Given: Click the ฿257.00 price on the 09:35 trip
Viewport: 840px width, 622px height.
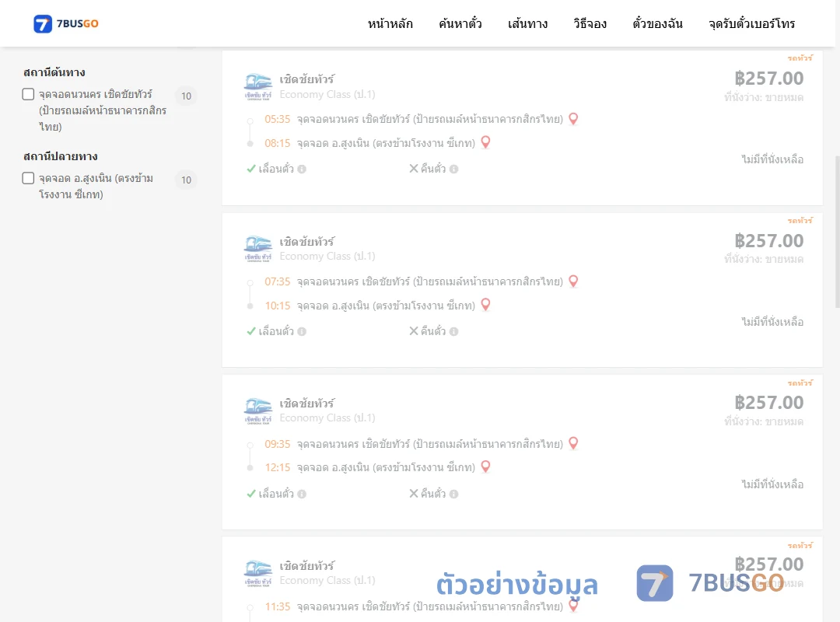Looking at the screenshot, I should click(768, 402).
